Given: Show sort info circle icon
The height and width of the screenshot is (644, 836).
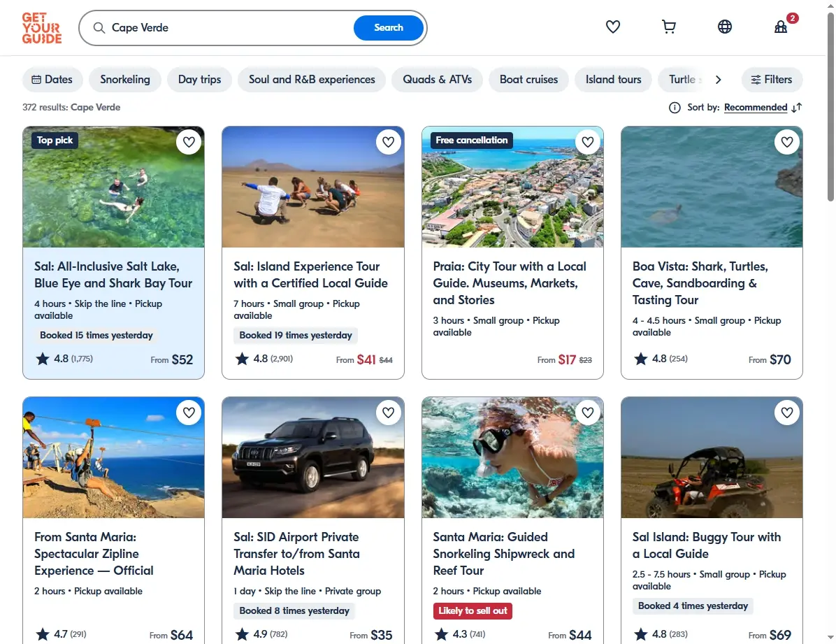Looking at the screenshot, I should click(675, 108).
